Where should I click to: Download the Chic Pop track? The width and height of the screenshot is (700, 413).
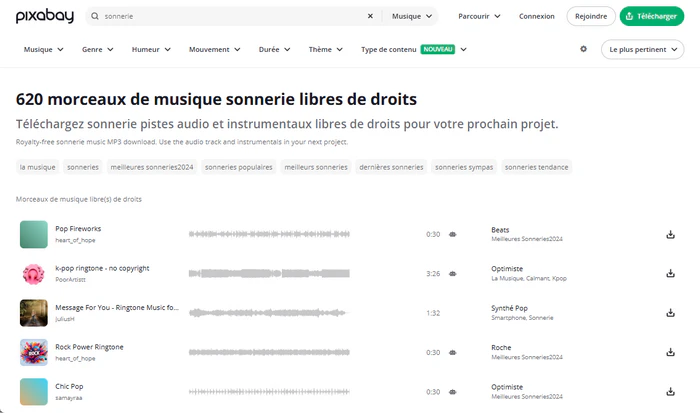click(x=670, y=391)
